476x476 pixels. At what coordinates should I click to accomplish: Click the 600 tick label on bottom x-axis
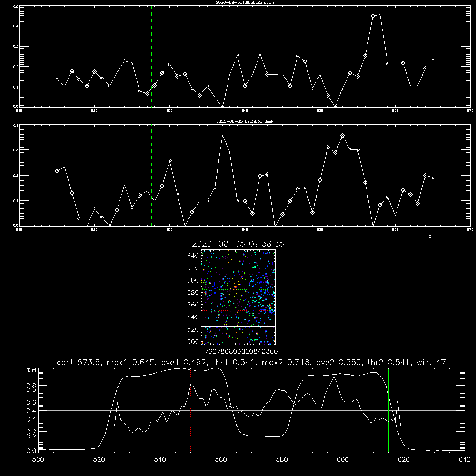(x=343, y=460)
